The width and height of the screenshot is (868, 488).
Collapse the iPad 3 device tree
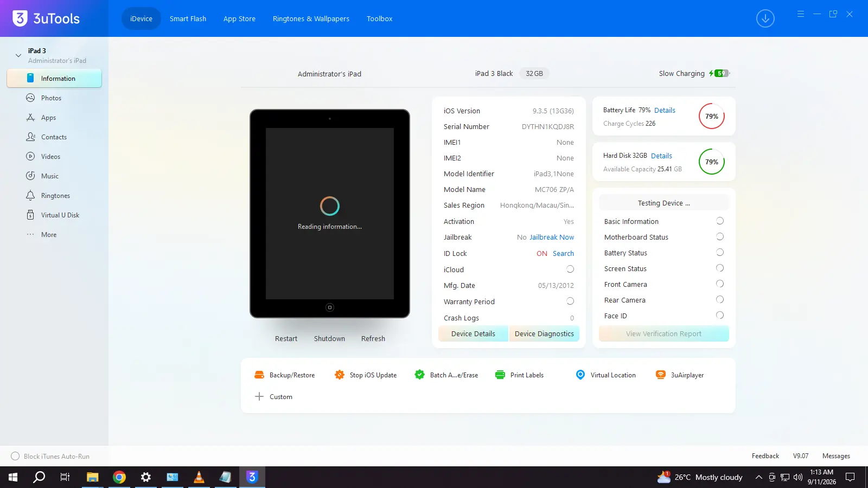[18, 55]
